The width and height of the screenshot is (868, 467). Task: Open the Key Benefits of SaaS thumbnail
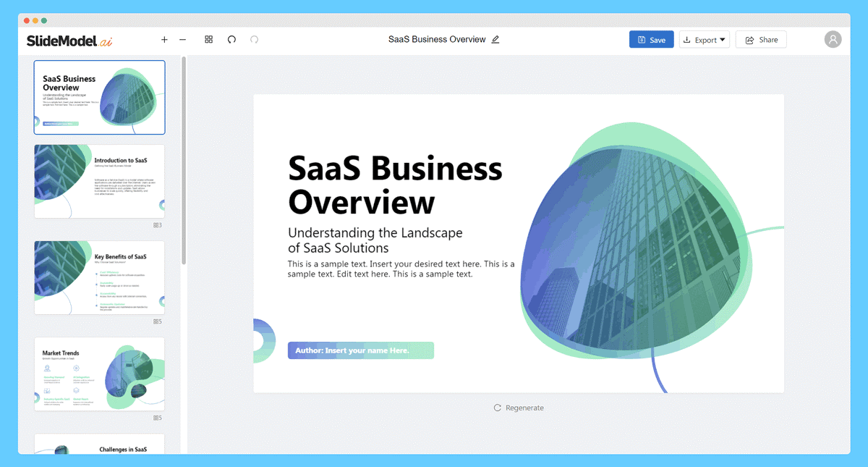[99, 277]
